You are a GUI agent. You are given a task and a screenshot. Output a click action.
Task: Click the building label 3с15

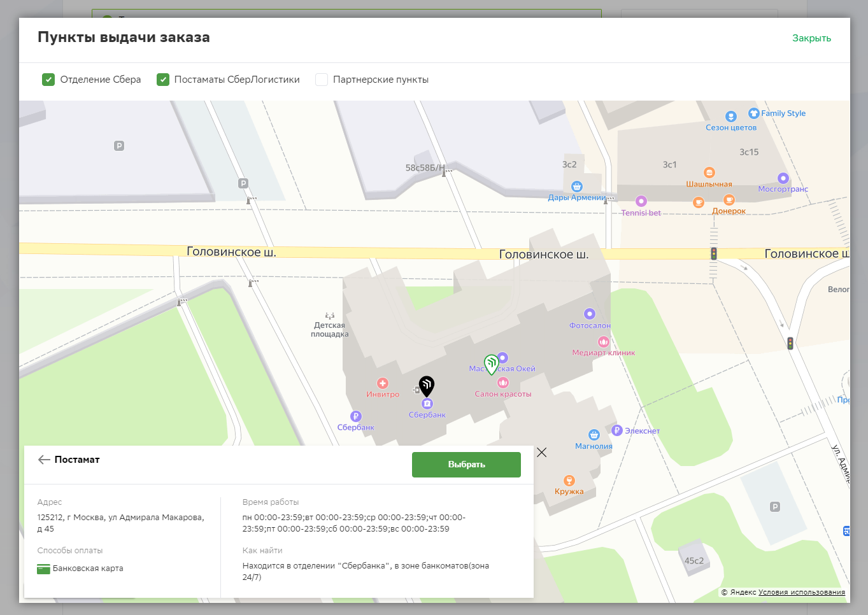749,152
